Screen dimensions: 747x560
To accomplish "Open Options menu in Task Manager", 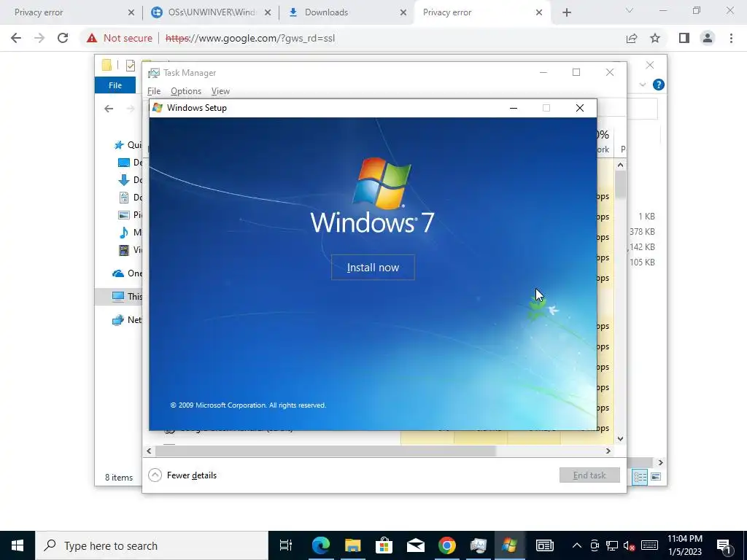I will point(186,91).
